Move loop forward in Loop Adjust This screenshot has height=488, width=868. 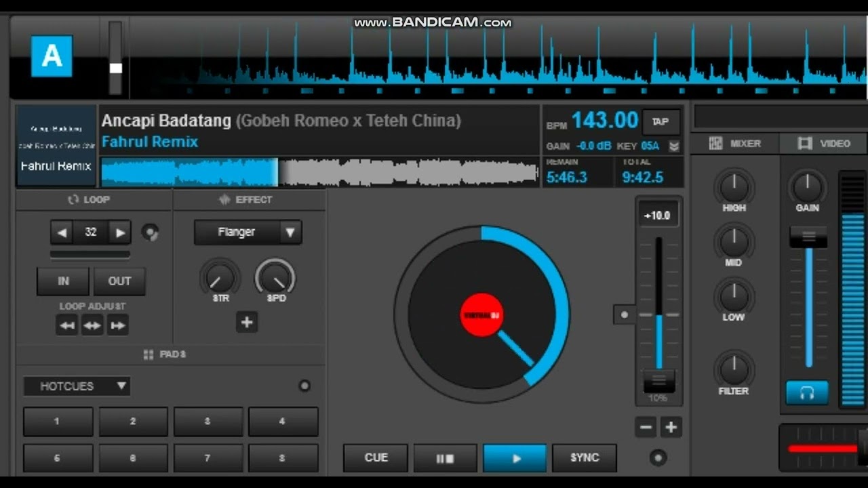[117, 325]
